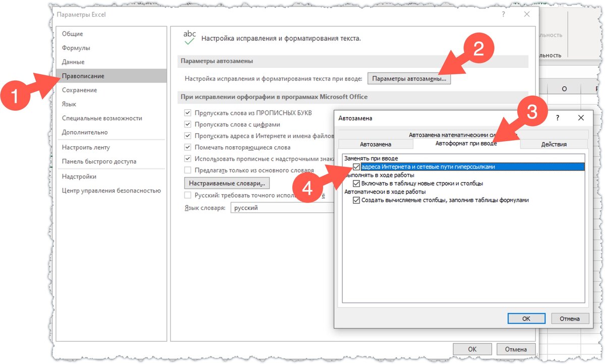Toggle Пропускать слова из ПРОПИСНЫХ БУКВ
This screenshot has width=605, height=364.
point(188,113)
